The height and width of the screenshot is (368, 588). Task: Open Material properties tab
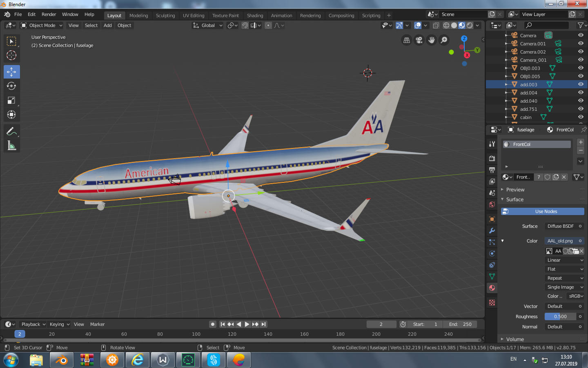click(492, 288)
